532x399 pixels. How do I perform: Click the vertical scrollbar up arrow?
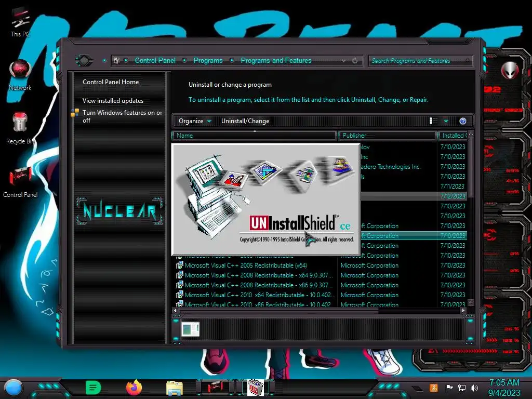[471, 134]
